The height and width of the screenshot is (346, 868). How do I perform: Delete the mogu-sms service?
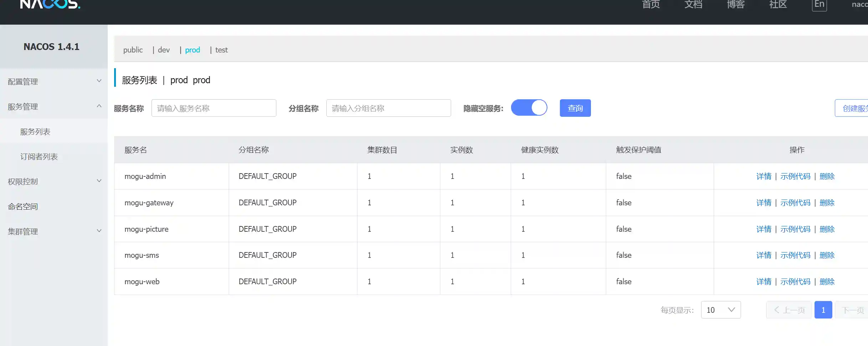[827, 255]
